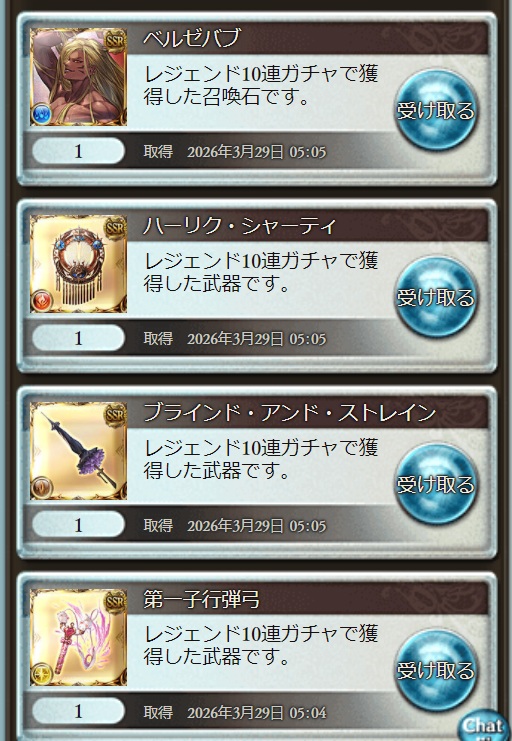Click the quantity field of ハーリク・シャーティ
This screenshot has height=741, width=512.
[x=78, y=338]
